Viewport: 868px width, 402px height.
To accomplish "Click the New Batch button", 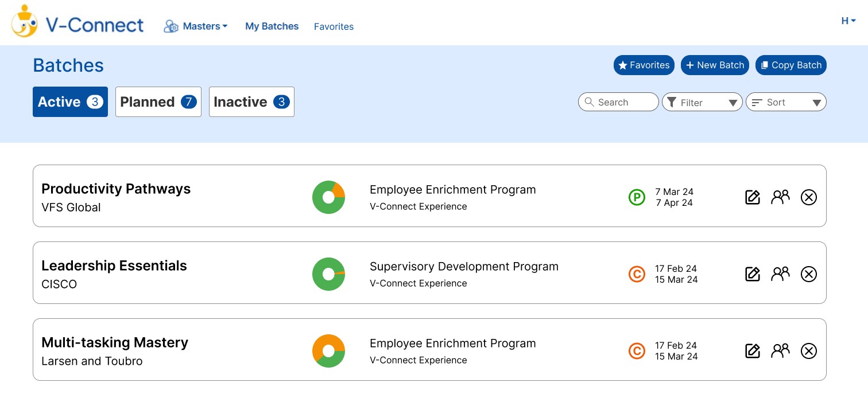I will coord(715,65).
